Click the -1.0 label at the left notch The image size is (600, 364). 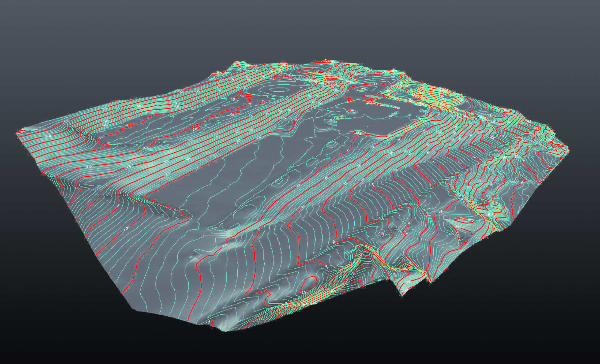tap(176, 210)
